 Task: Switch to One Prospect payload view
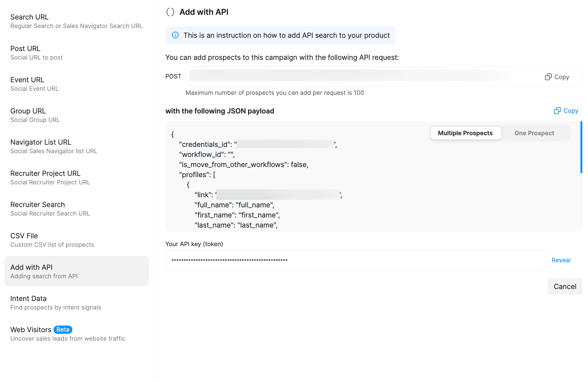[x=534, y=133]
